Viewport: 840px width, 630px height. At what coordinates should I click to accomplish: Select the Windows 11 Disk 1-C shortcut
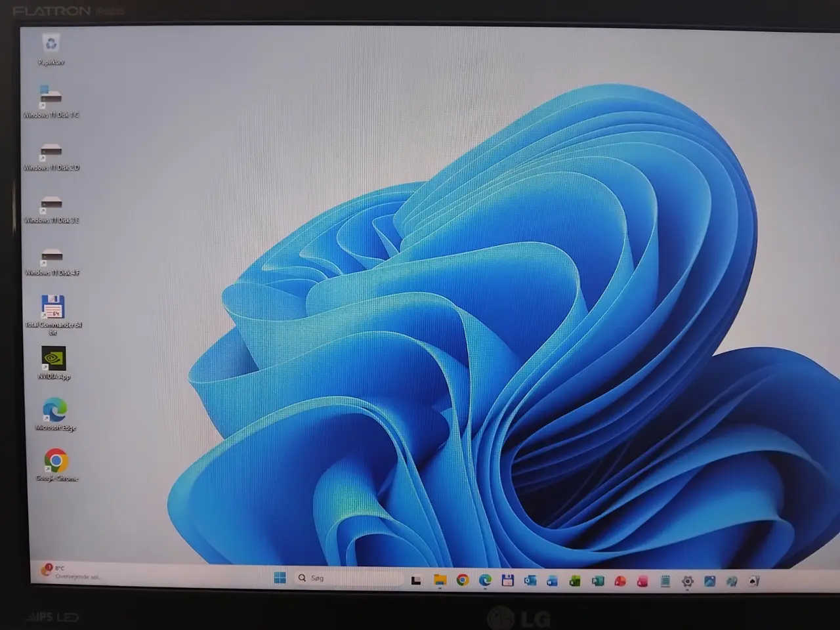(x=51, y=101)
